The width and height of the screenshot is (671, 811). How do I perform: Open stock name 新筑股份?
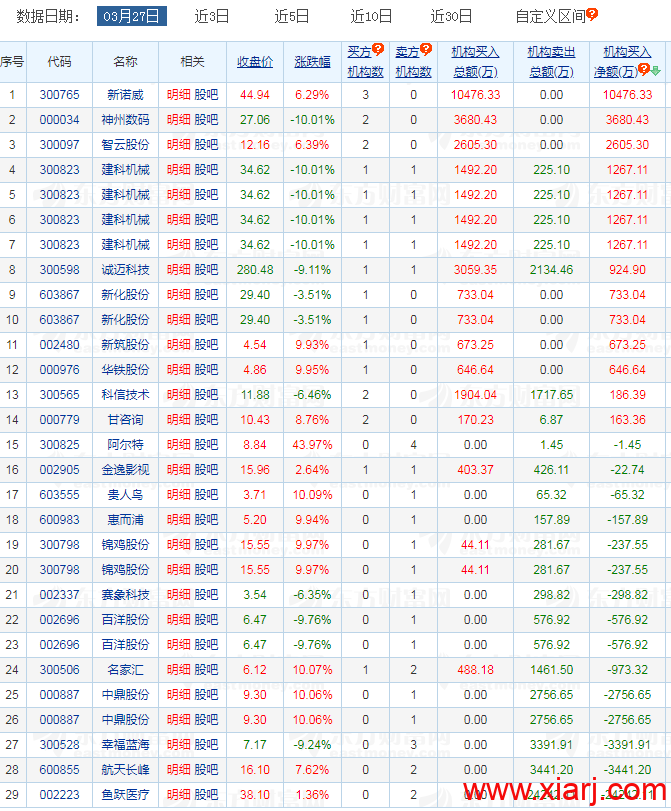(125, 345)
